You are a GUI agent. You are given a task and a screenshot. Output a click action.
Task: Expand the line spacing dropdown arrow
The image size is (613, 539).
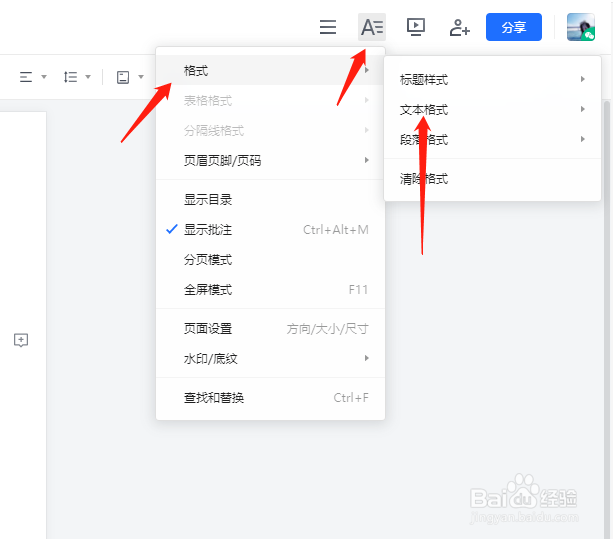click(x=88, y=77)
